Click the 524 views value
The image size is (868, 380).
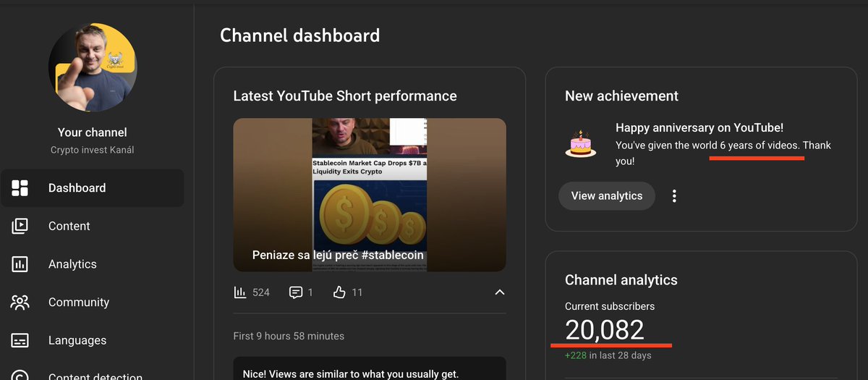(261, 292)
